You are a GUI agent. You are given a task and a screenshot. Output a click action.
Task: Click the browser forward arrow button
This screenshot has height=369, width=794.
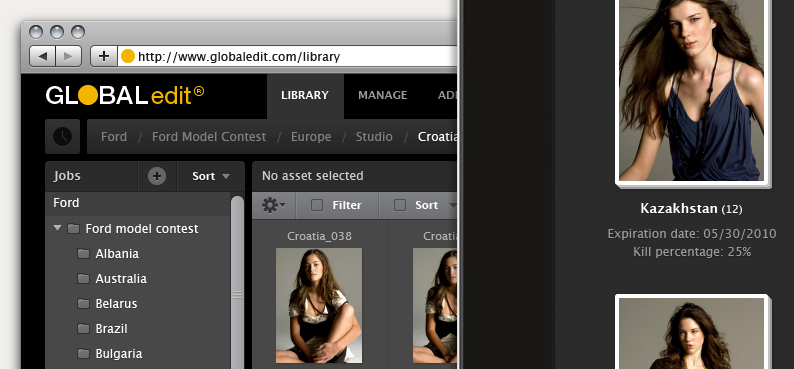(x=68, y=56)
